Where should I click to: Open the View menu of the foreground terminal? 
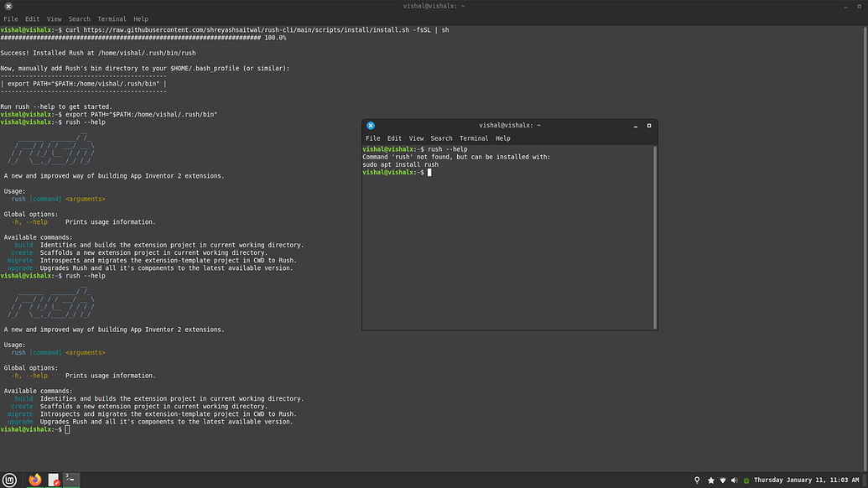[416, 138]
